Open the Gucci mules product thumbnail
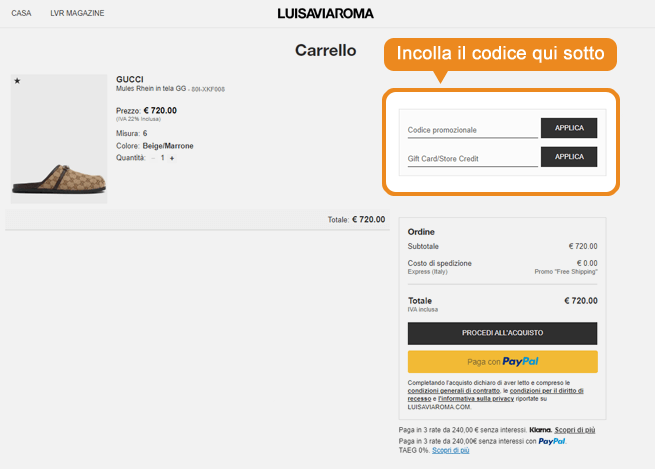Screen dimensions: 655x469 (x=59, y=139)
